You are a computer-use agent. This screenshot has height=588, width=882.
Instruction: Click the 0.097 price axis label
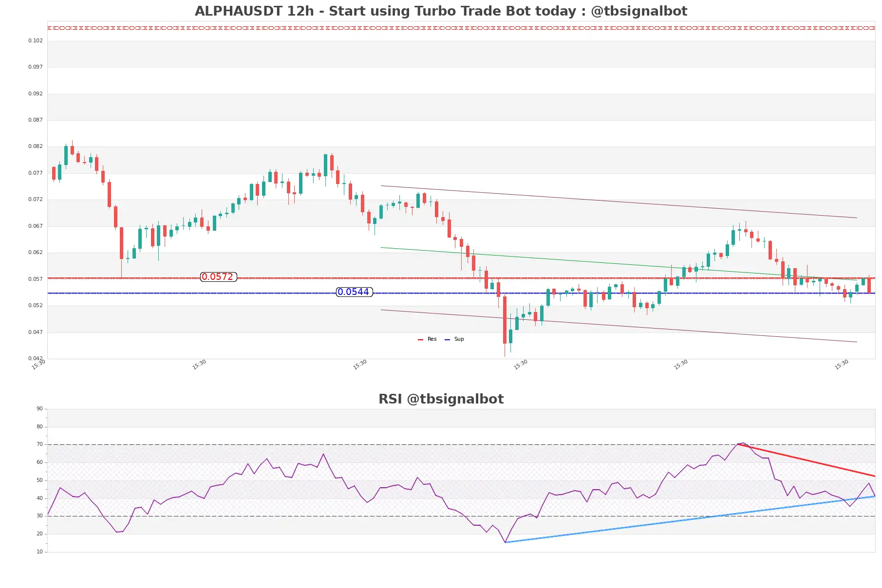point(35,67)
